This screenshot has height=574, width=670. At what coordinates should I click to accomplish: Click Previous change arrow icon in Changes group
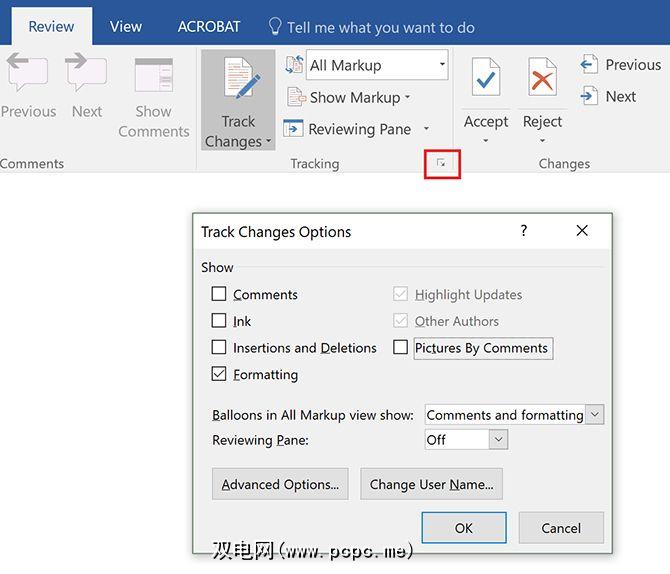click(589, 65)
